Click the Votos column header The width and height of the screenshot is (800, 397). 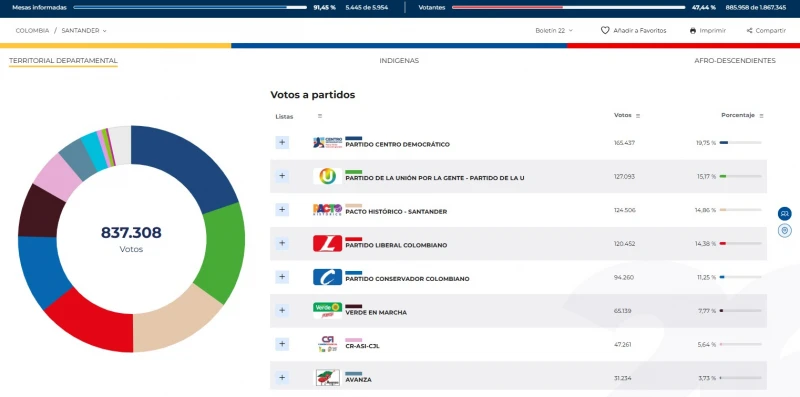pos(622,115)
